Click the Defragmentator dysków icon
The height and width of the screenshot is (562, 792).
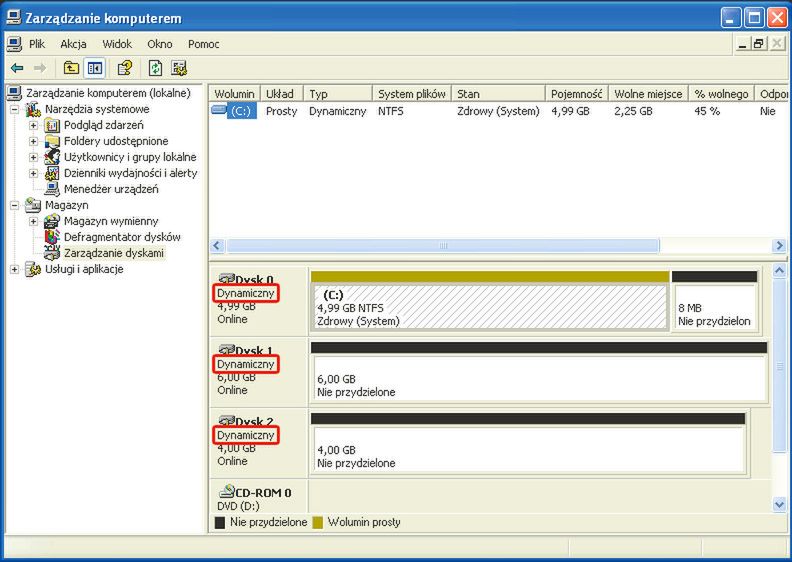point(52,237)
